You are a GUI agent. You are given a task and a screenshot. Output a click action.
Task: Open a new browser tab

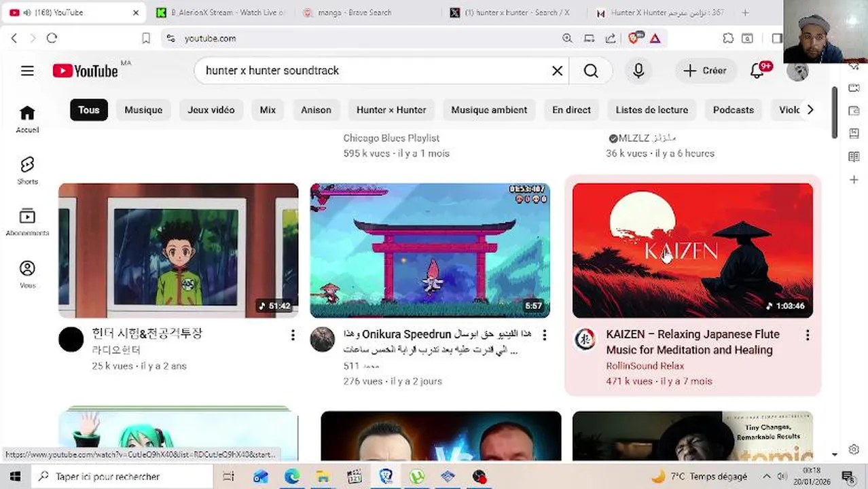[x=745, y=12]
